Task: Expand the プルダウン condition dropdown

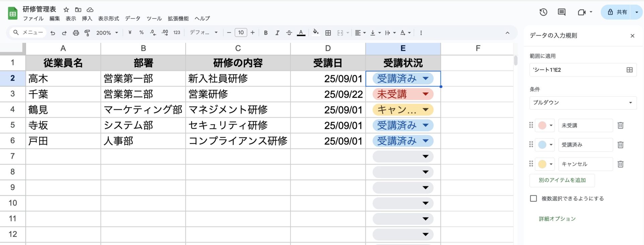Action: (583, 103)
